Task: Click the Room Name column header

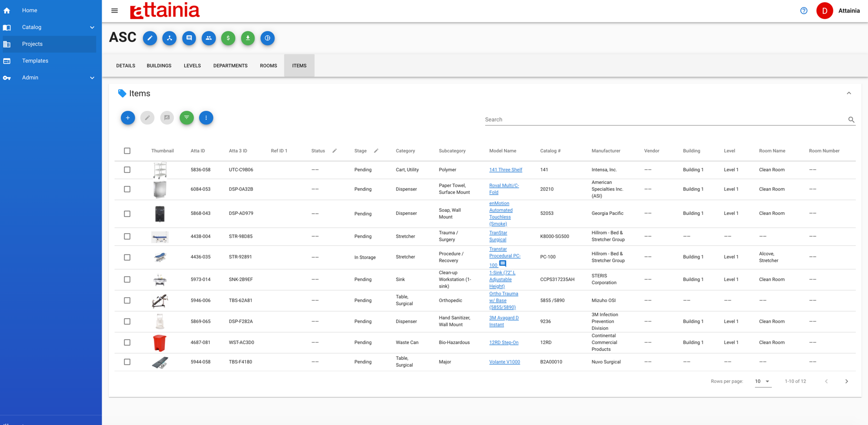Action: tap(772, 151)
